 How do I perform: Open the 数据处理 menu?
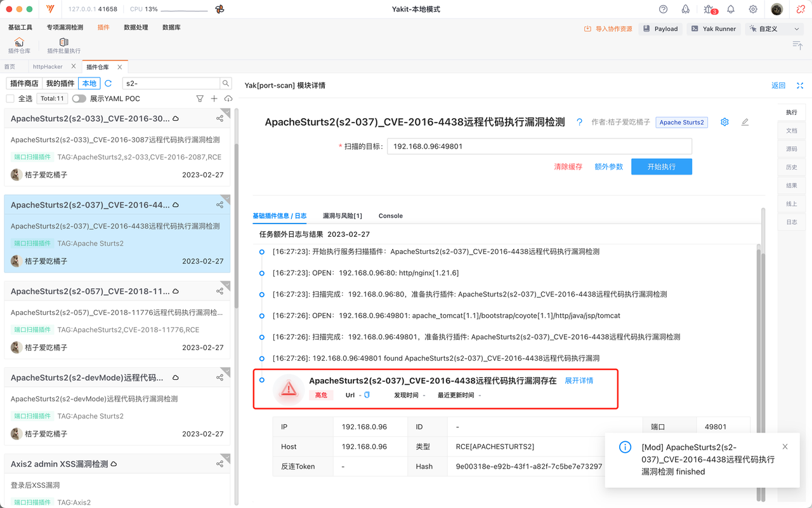pyautogui.click(x=136, y=27)
